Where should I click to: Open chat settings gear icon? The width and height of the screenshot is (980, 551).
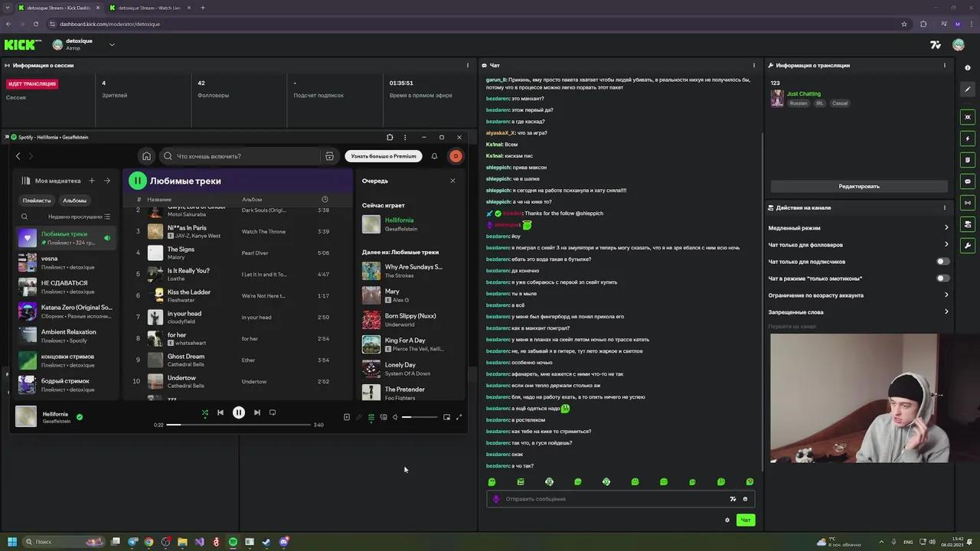tap(727, 520)
